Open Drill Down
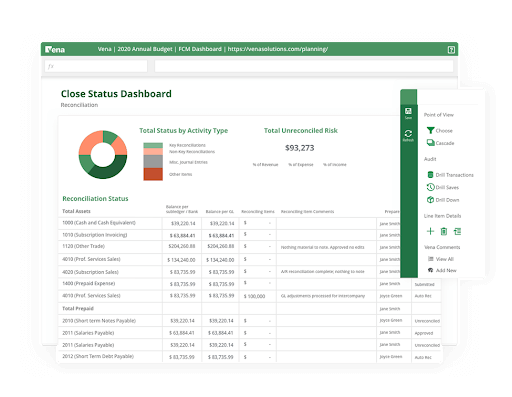The height and width of the screenshot is (397, 512). (447, 200)
